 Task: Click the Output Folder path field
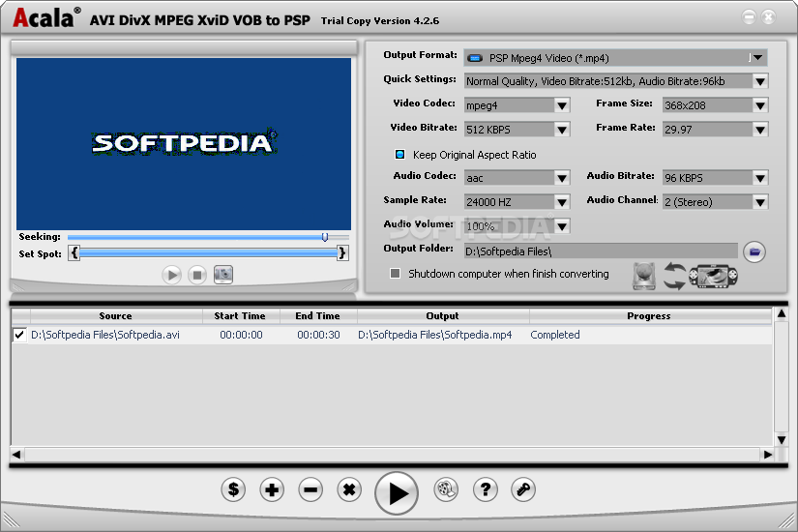tap(601, 251)
